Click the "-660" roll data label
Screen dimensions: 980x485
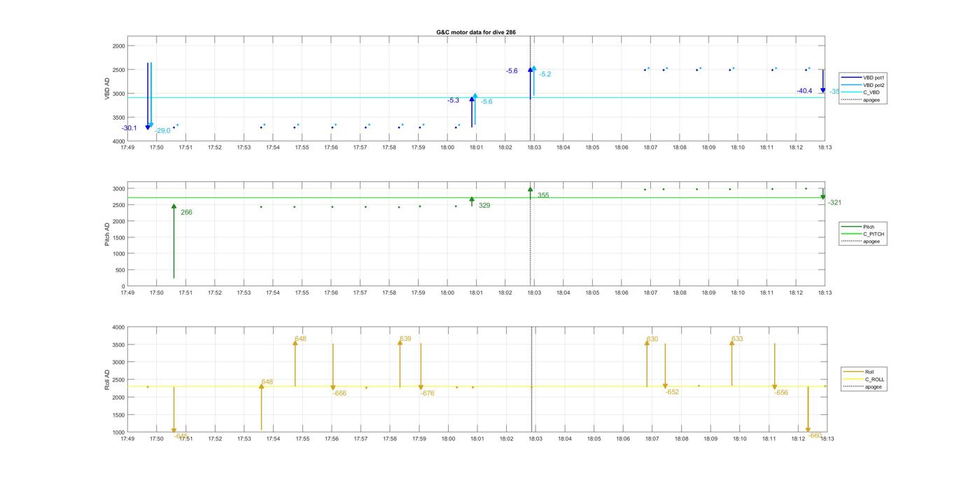point(815,435)
